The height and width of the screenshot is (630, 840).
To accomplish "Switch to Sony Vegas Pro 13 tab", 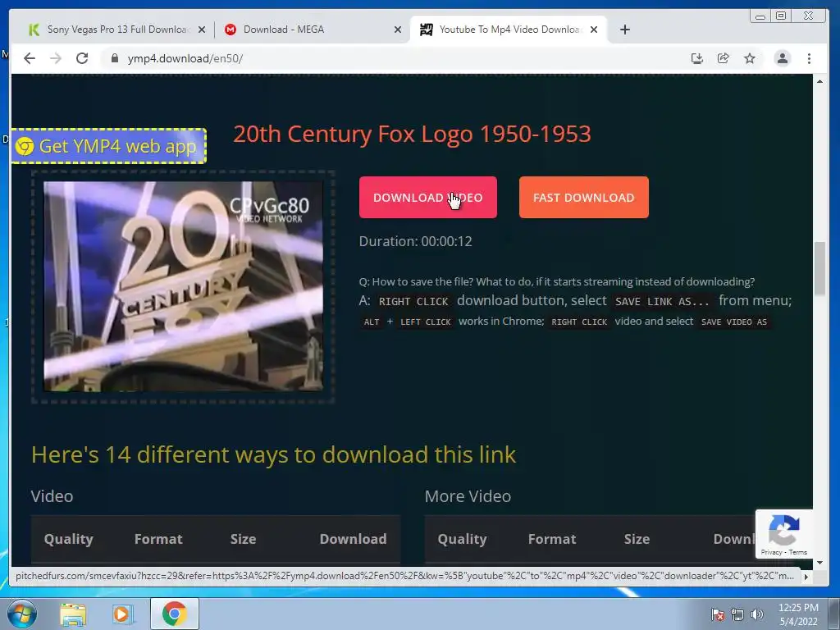I will (x=115, y=30).
